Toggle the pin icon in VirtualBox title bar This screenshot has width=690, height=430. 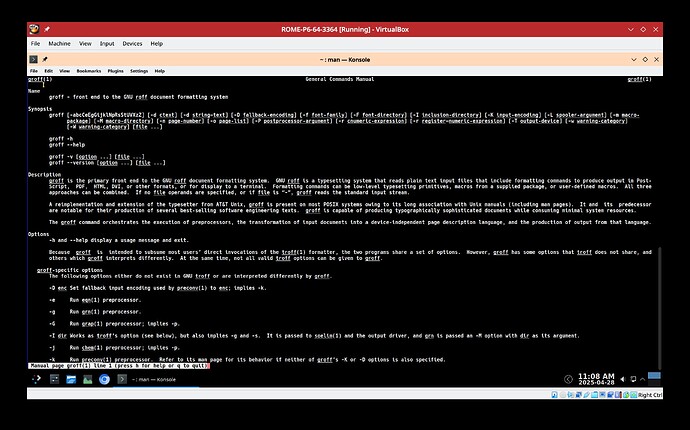[x=47, y=29]
